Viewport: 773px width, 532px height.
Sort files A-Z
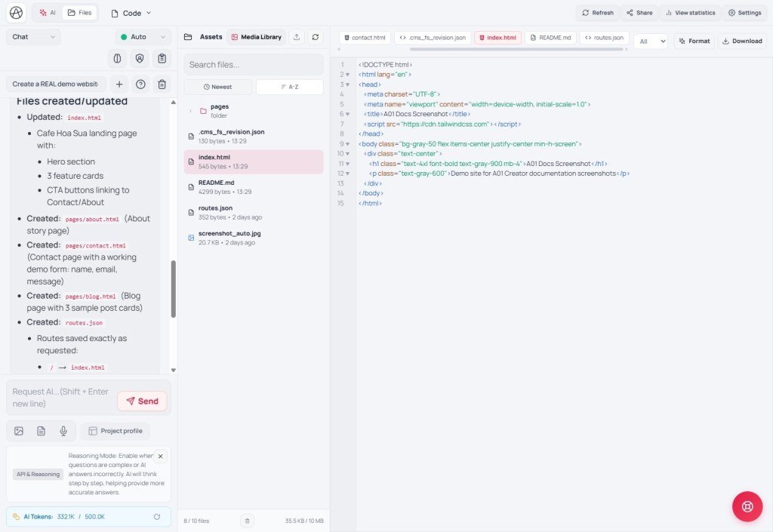(x=290, y=87)
